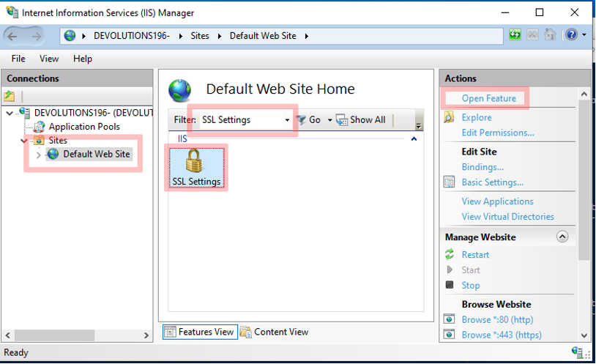Click the Application Pools tree icon

pyautogui.click(x=39, y=127)
